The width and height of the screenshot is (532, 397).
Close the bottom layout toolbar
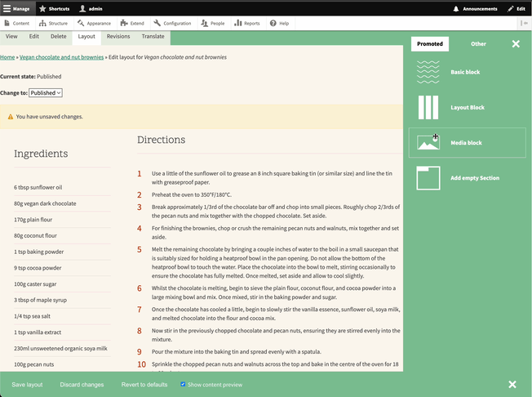pyautogui.click(x=512, y=384)
